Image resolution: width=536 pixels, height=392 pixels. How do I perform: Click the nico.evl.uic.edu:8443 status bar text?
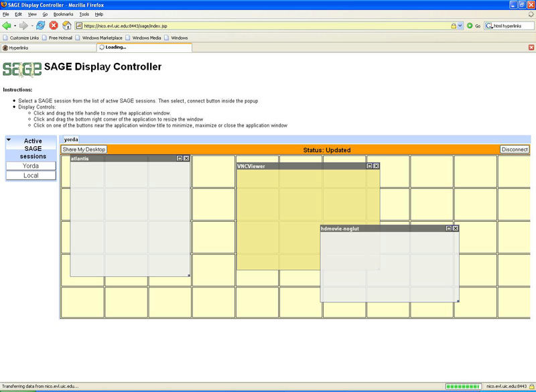(507, 387)
